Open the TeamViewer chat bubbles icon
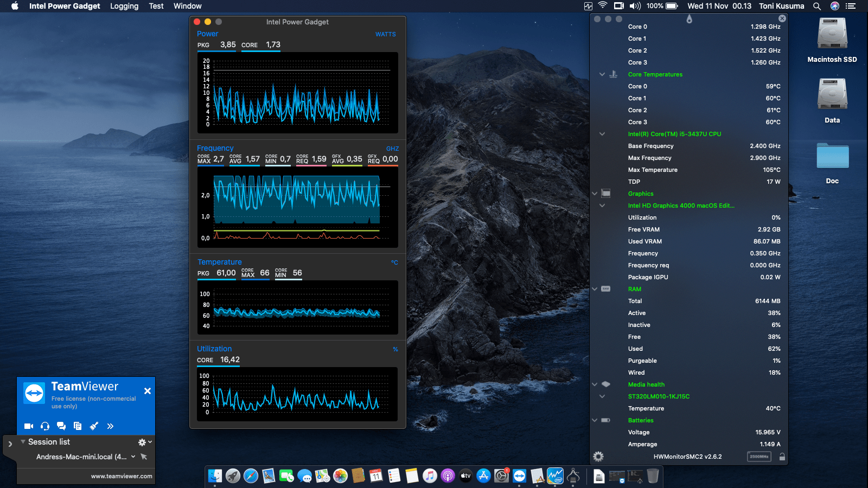 point(61,426)
